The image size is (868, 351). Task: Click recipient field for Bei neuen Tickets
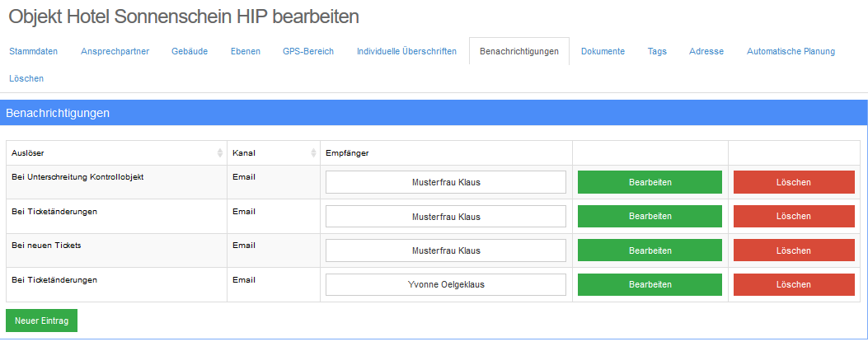click(446, 250)
